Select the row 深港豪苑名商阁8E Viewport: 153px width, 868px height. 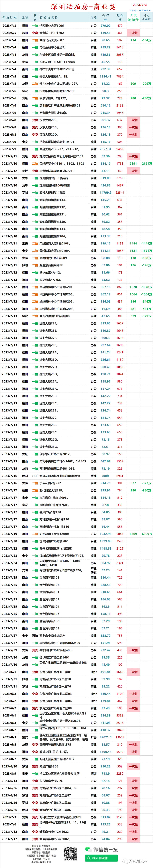(x=76, y=265)
